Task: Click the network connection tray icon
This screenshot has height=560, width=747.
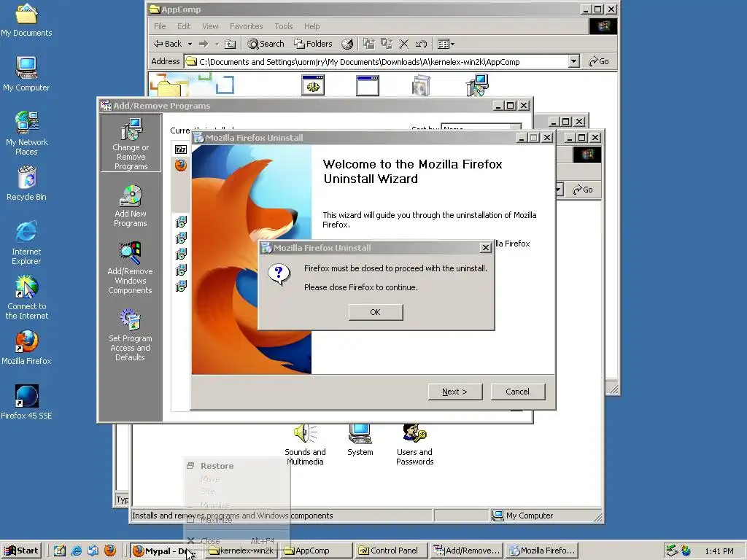Action: point(672,551)
